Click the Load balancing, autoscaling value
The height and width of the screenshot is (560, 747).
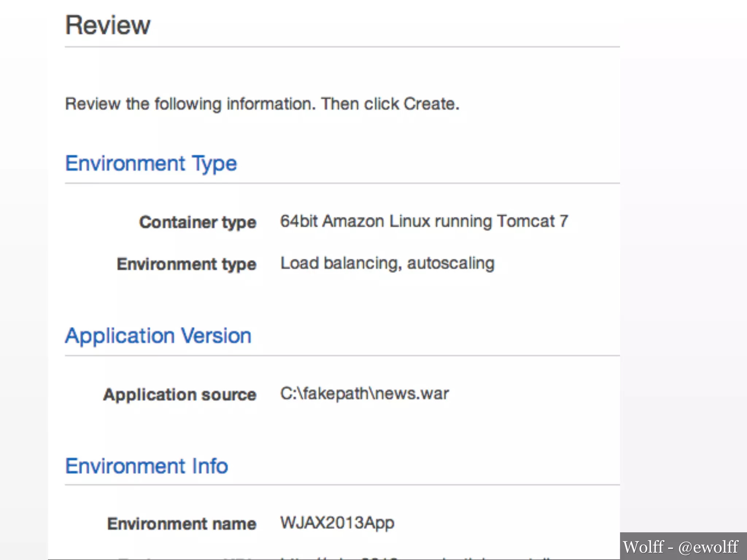[387, 263]
